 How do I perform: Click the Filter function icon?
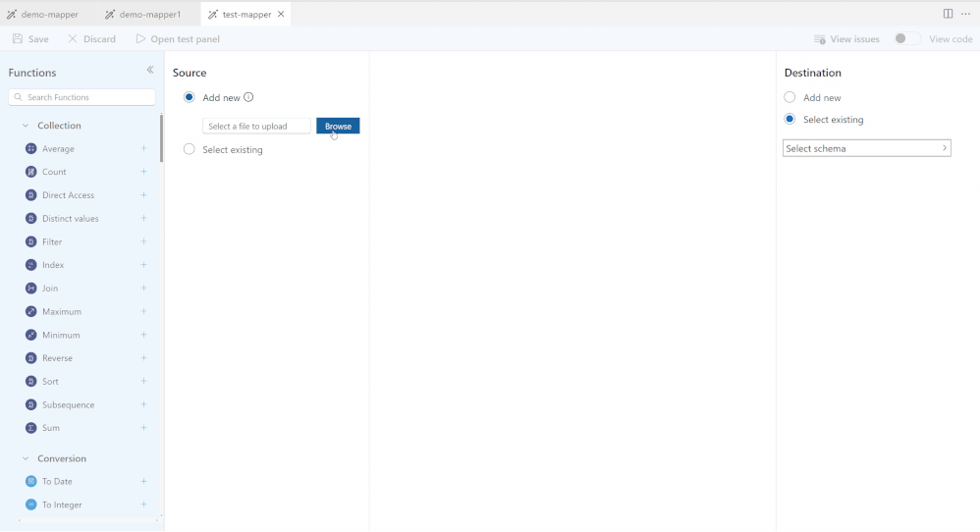pos(30,241)
